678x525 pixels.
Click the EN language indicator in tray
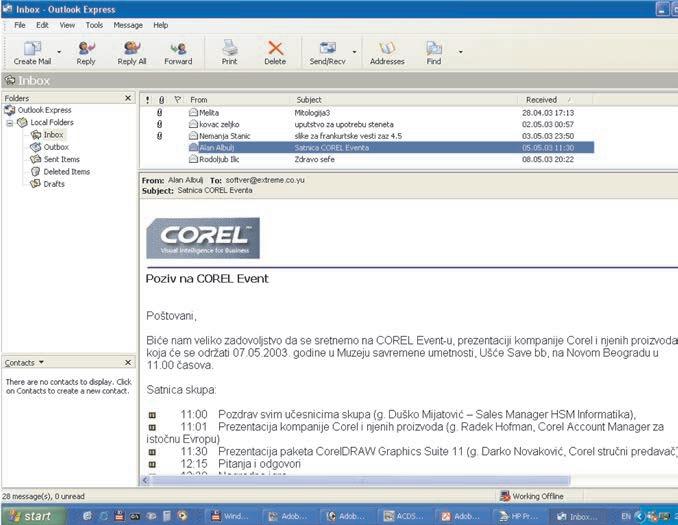click(x=626, y=516)
